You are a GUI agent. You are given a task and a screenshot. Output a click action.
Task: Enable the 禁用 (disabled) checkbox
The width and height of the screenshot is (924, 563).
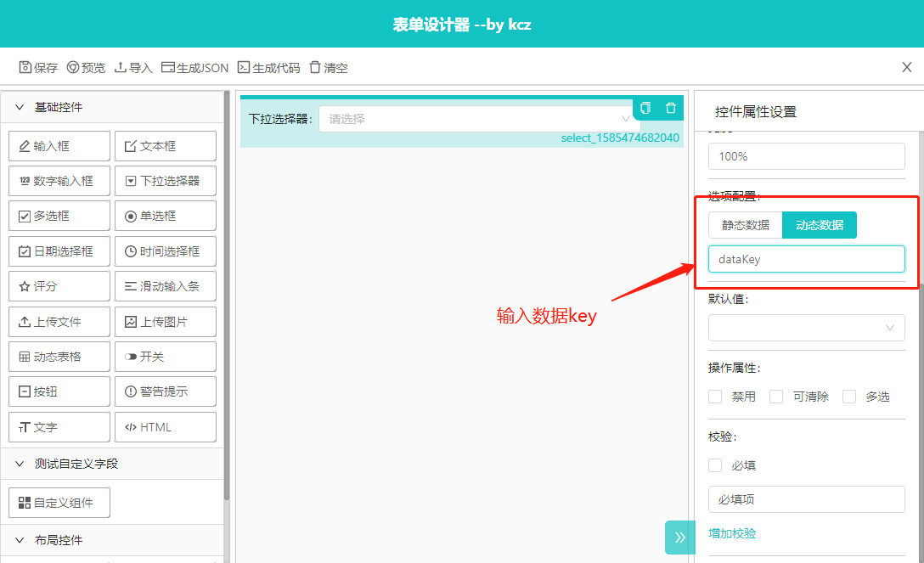coord(715,397)
